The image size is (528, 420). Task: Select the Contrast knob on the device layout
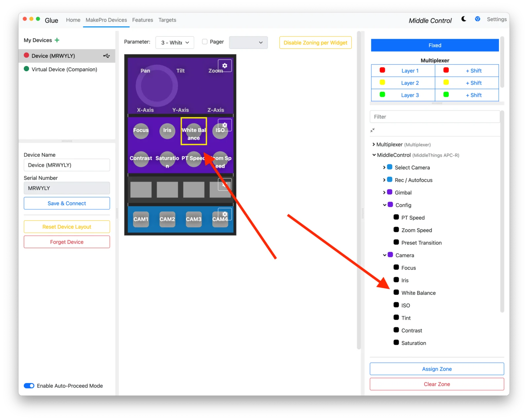point(141,159)
